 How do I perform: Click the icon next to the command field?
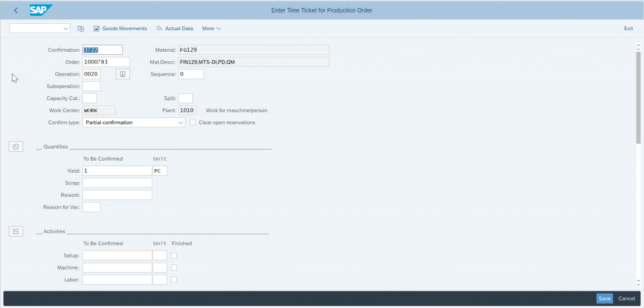point(81,28)
